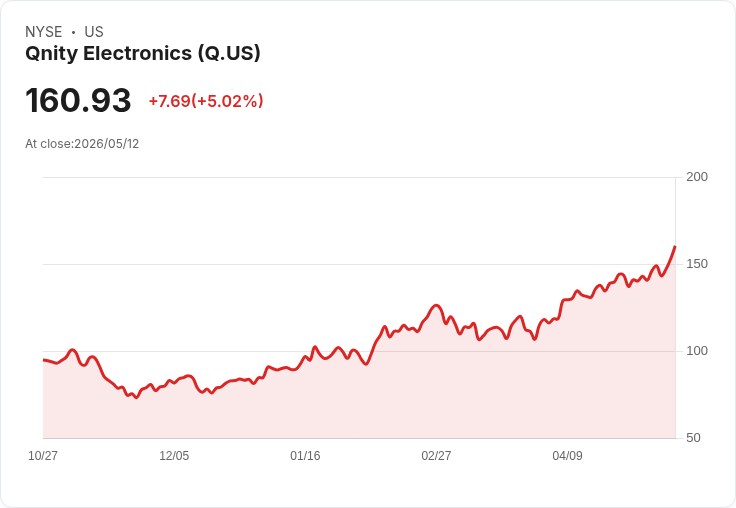The width and height of the screenshot is (736, 508).
Task: Click the latest price point at chart's right end
Action: coord(675,246)
